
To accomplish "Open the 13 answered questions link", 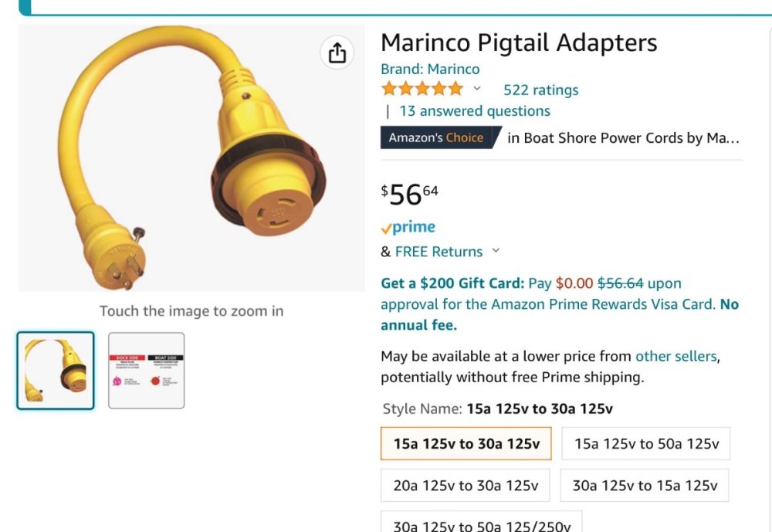I will click(x=474, y=110).
